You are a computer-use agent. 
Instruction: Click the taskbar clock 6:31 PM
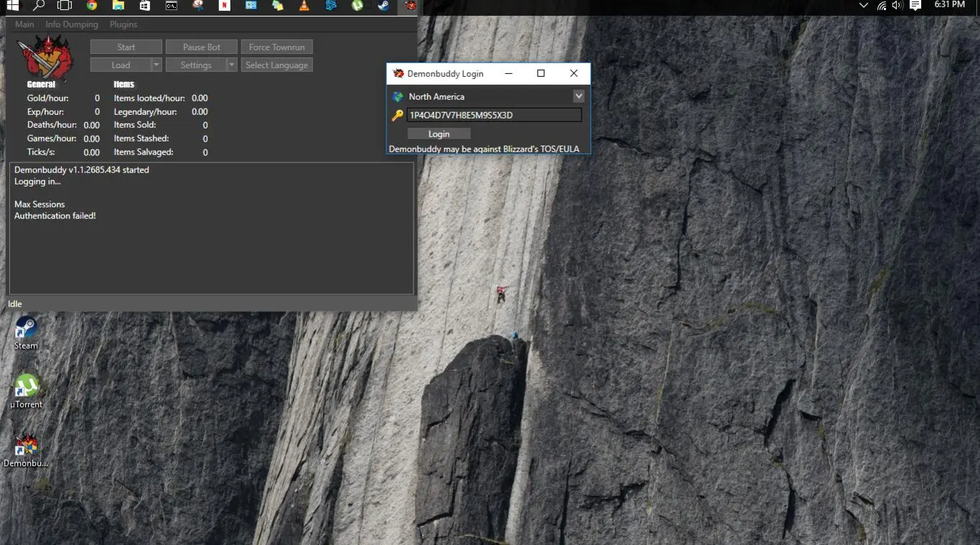(x=949, y=4)
